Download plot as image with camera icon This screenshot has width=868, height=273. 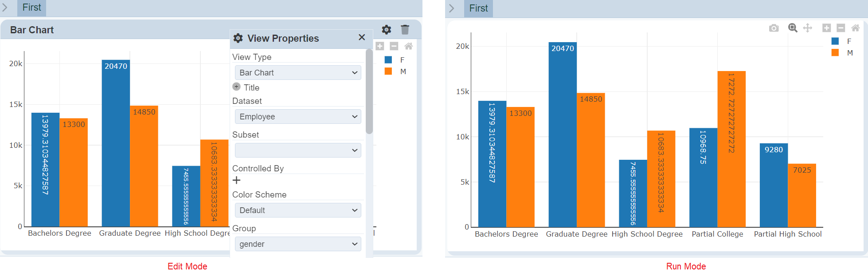coord(774,28)
